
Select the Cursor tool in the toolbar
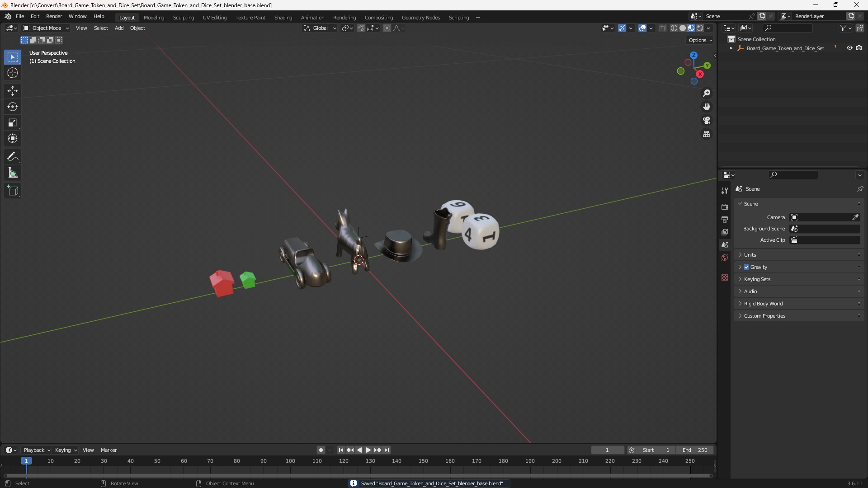13,73
